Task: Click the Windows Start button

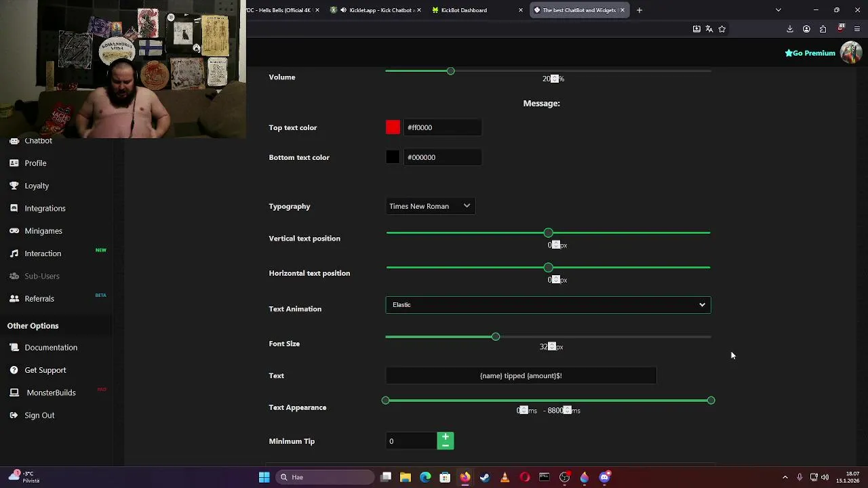Action: 264,477
